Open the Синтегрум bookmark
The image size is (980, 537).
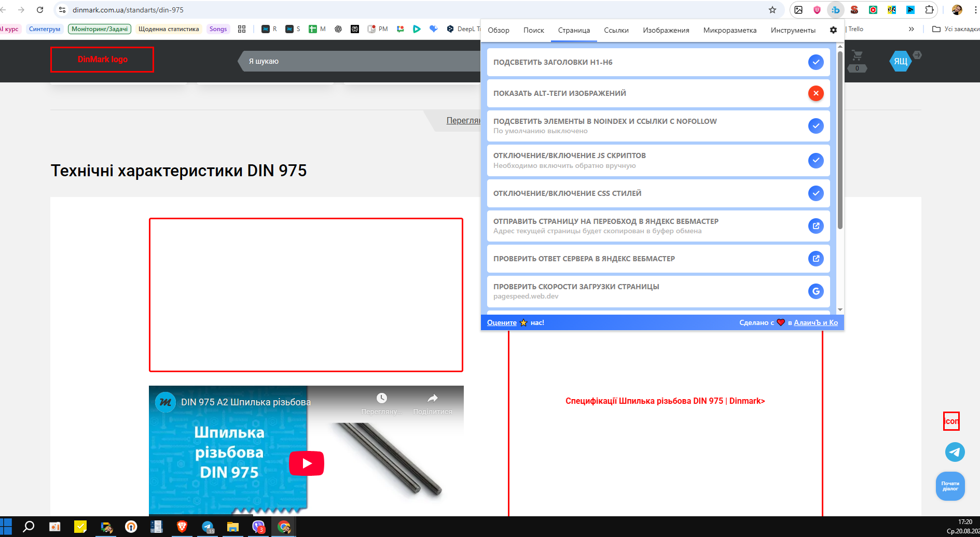45,29
